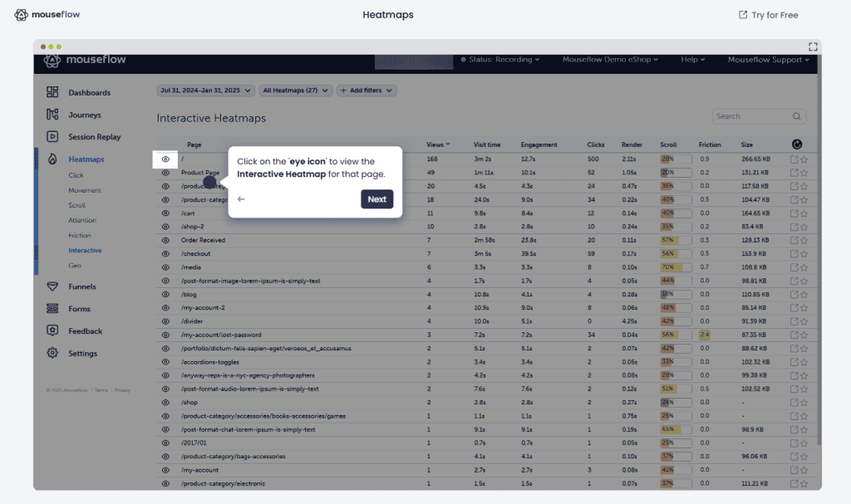The width and height of the screenshot is (851, 504).
Task: Select the Friction heatmap submenu
Action: click(80, 236)
